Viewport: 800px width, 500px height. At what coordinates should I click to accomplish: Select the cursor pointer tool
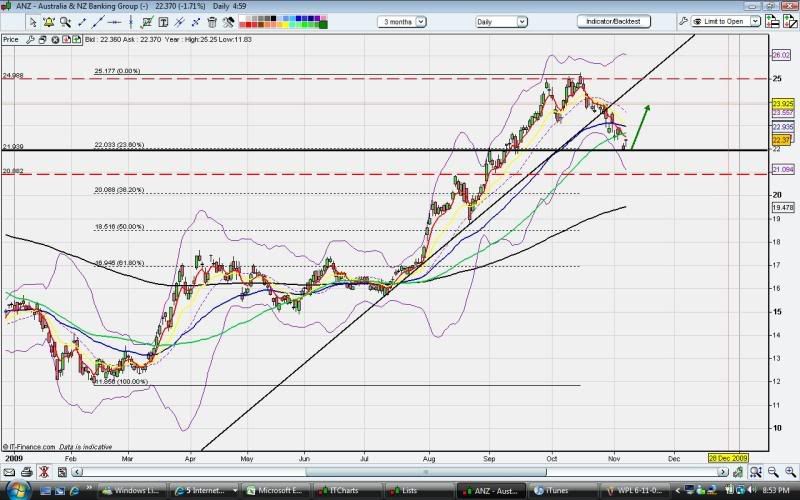pos(33,22)
